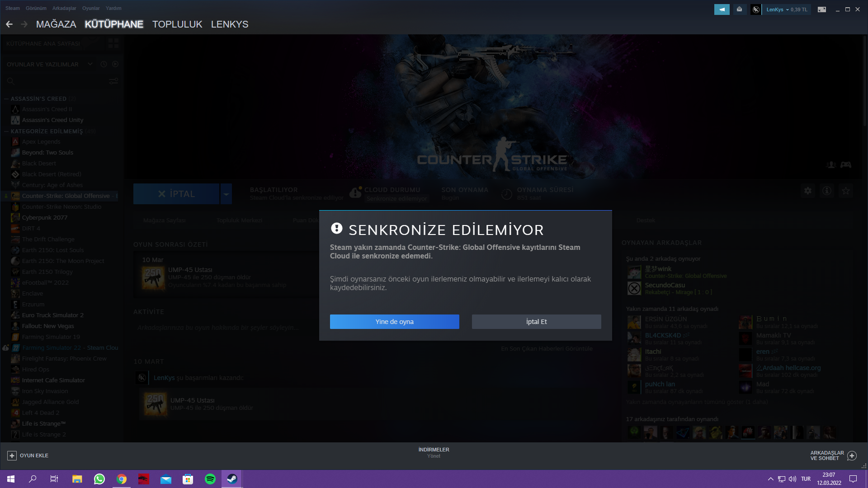
Task: Open the Görünüm menu
Action: tap(36, 8)
